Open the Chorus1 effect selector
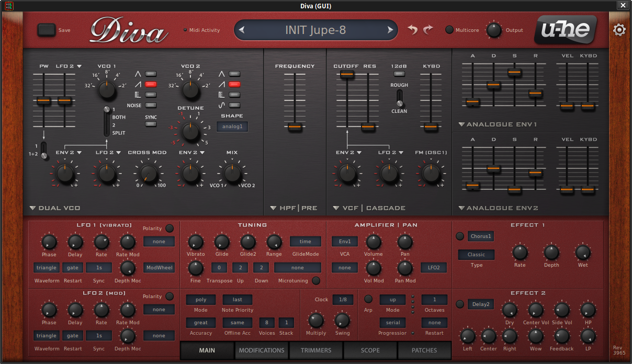632x364 pixels. click(x=481, y=236)
